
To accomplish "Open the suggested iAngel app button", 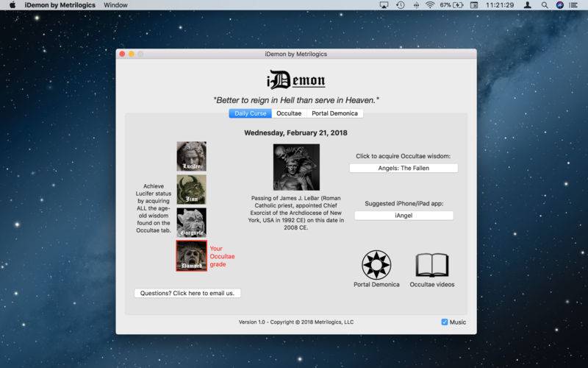I will coord(404,216).
